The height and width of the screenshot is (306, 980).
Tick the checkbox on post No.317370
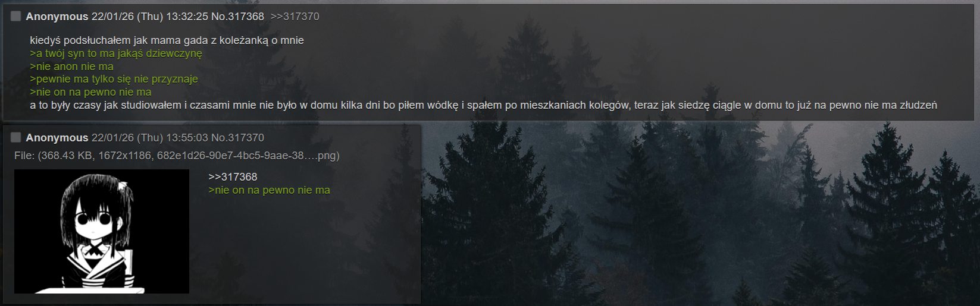point(16,138)
